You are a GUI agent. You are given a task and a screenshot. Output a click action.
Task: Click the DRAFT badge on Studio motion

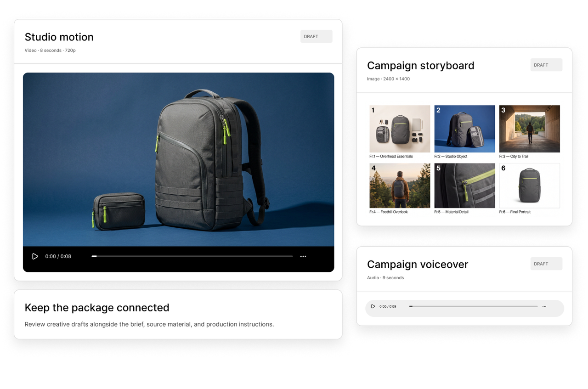pyautogui.click(x=316, y=36)
